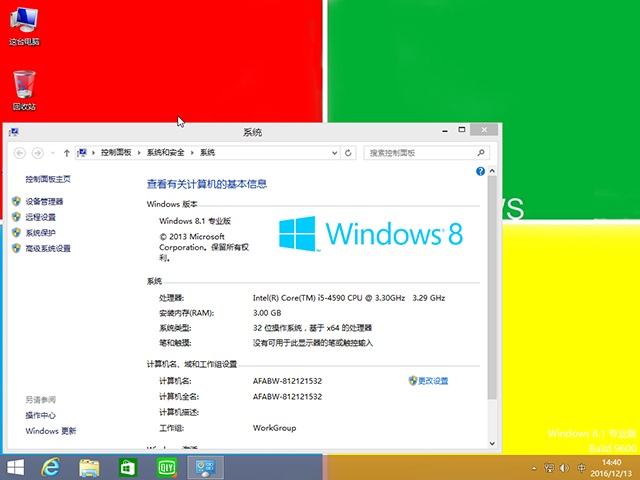Expand the address bar history dropdown
Screen dimensions: 640x480
(x=333, y=153)
